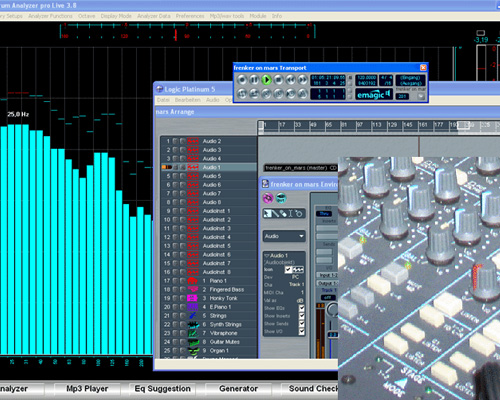Click the Rewind button in Transport

[290, 80]
